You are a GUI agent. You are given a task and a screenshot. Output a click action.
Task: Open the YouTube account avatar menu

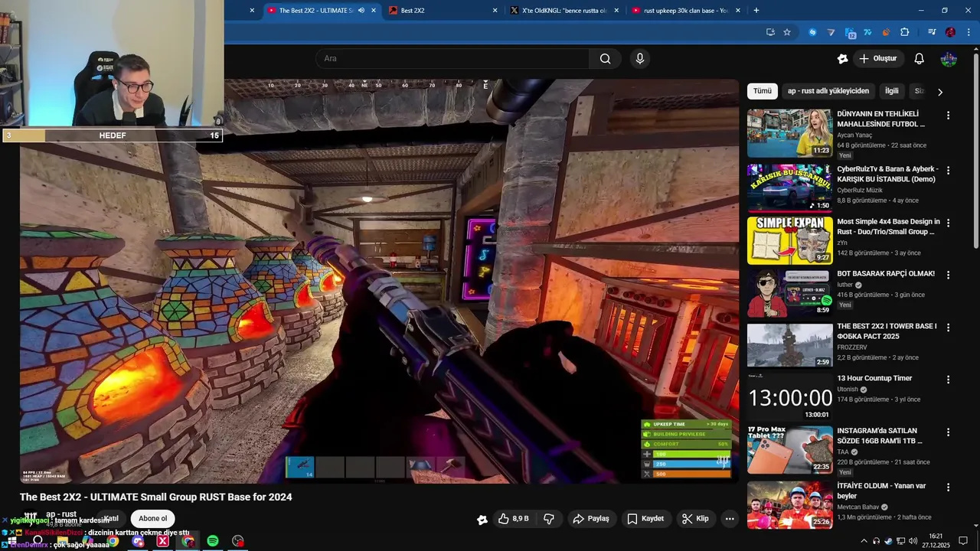coord(949,59)
